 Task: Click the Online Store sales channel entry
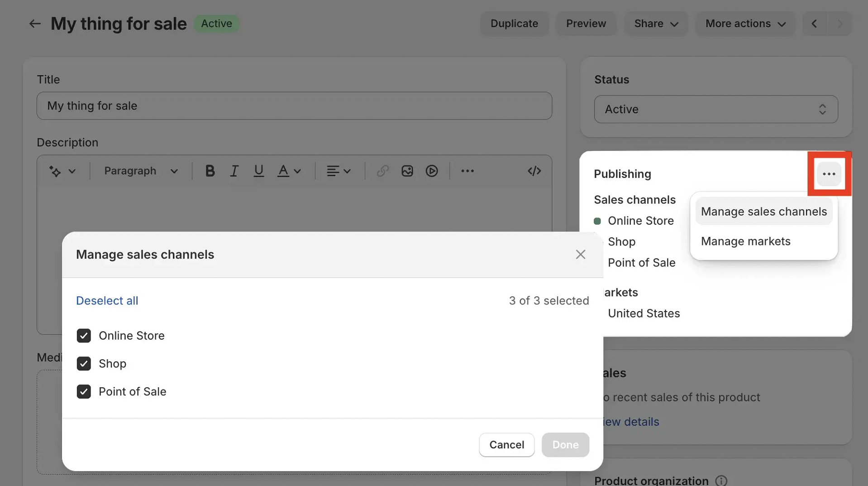pos(640,221)
